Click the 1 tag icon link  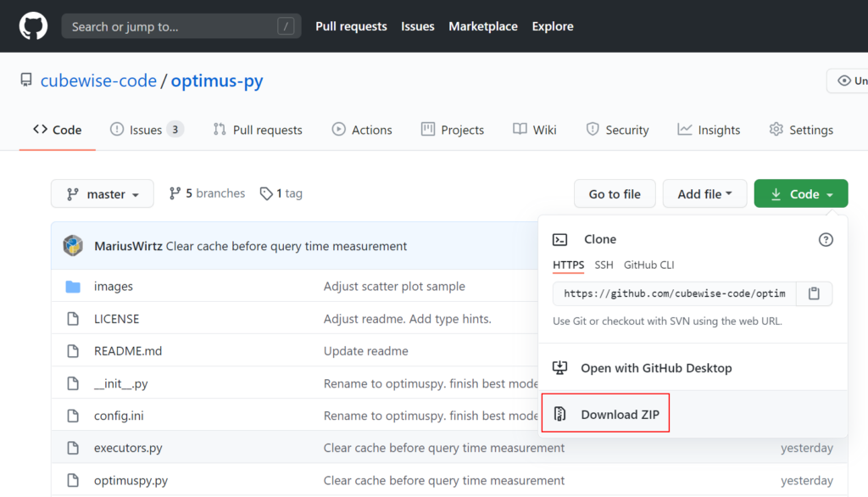[x=281, y=193]
